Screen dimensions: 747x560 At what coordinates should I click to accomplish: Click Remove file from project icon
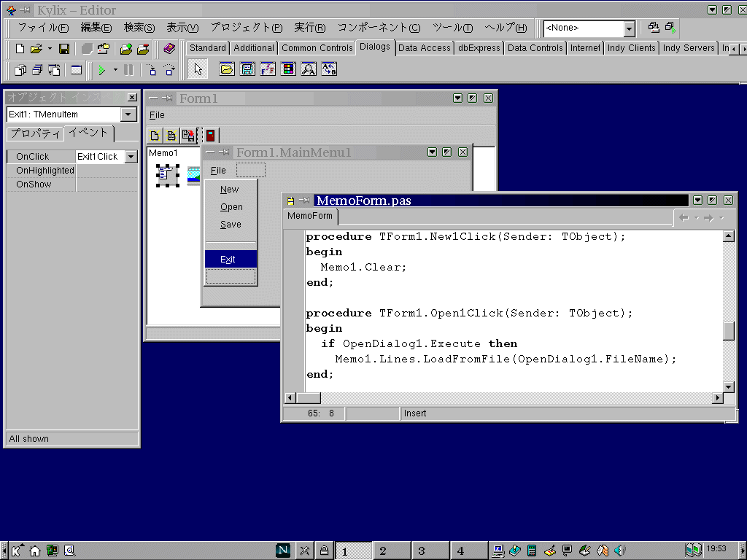click(143, 49)
